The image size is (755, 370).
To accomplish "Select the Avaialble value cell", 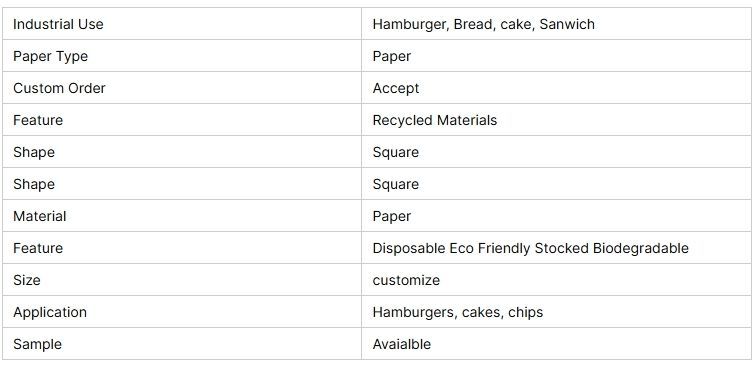I will [556, 344].
